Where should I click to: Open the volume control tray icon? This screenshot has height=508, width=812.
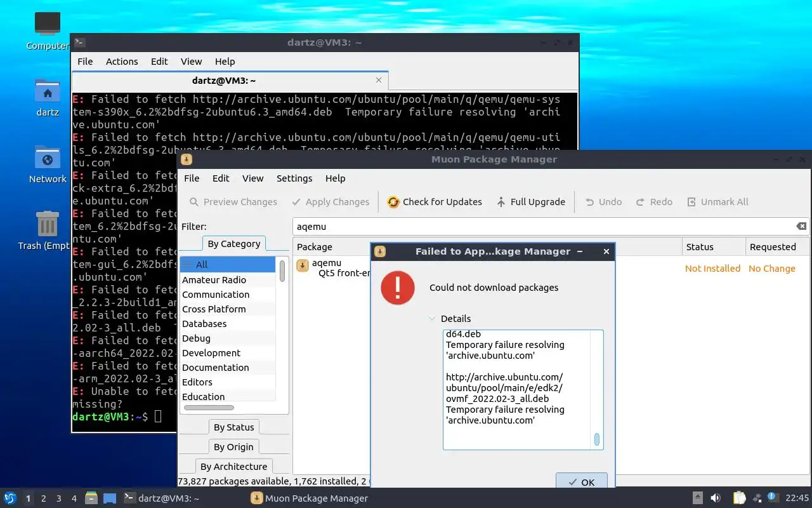(x=716, y=498)
